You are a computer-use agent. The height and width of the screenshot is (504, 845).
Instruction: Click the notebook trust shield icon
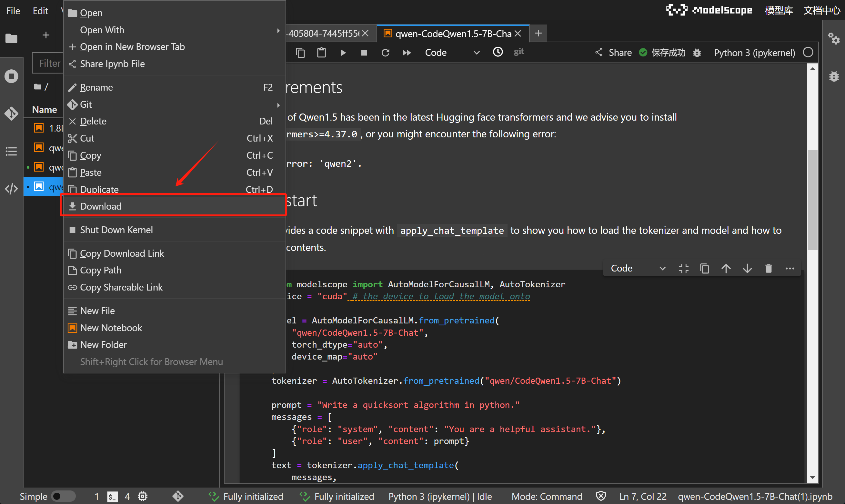tap(601, 496)
